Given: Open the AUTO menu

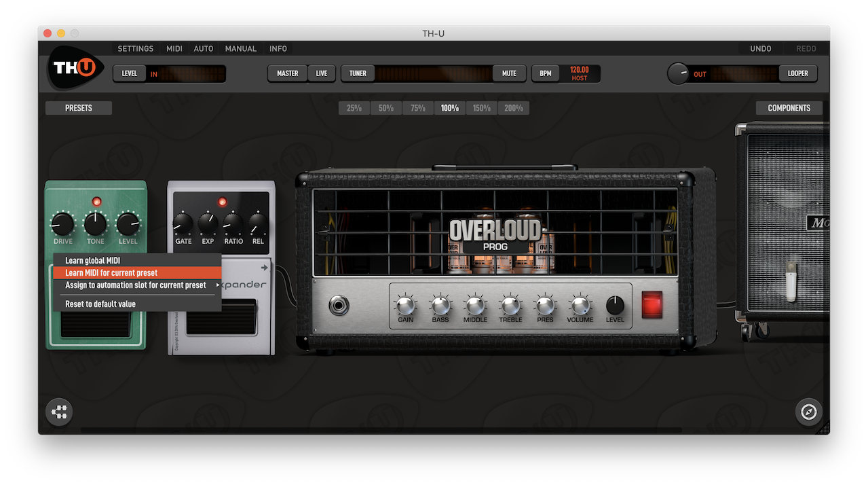Looking at the screenshot, I should (x=204, y=49).
